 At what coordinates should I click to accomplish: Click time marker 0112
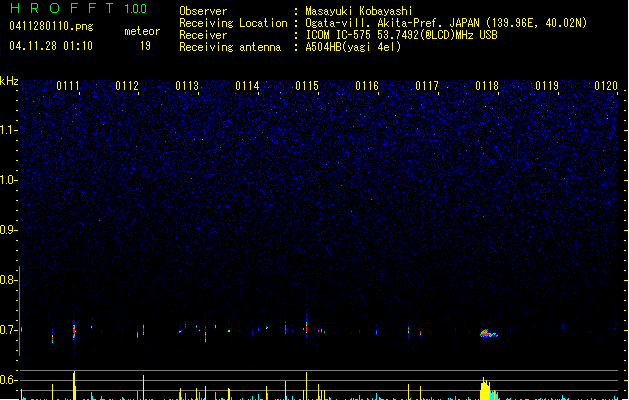(x=127, y=86)
